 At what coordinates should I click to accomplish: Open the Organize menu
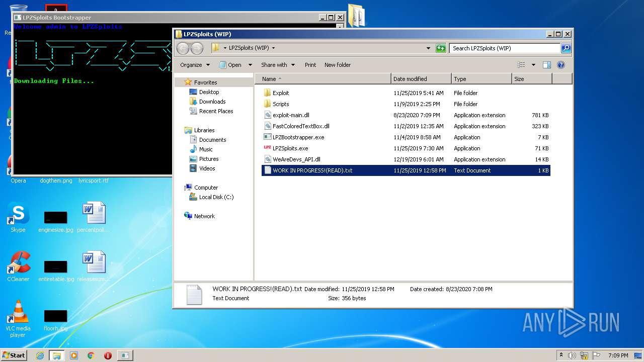[195, 65]
